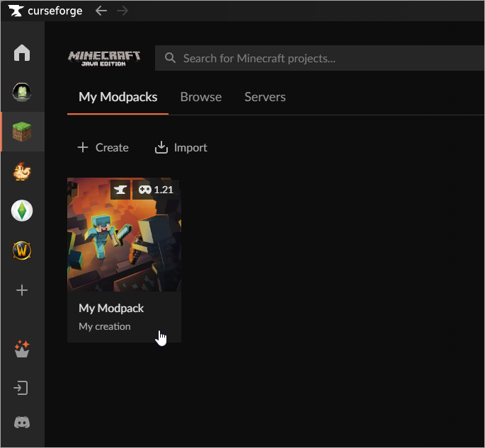
Task: Open Discord icon in sidebar
Action: click(22, 423)
